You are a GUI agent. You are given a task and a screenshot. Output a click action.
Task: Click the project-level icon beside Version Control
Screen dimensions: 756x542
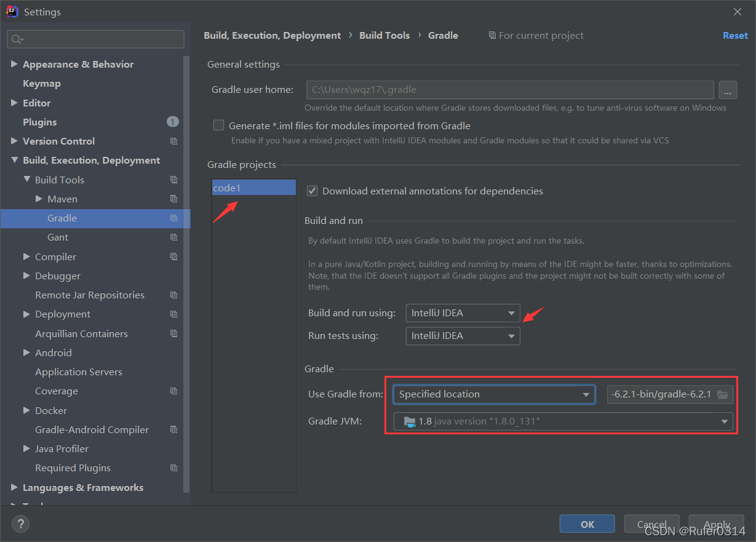tap(174, 141)
